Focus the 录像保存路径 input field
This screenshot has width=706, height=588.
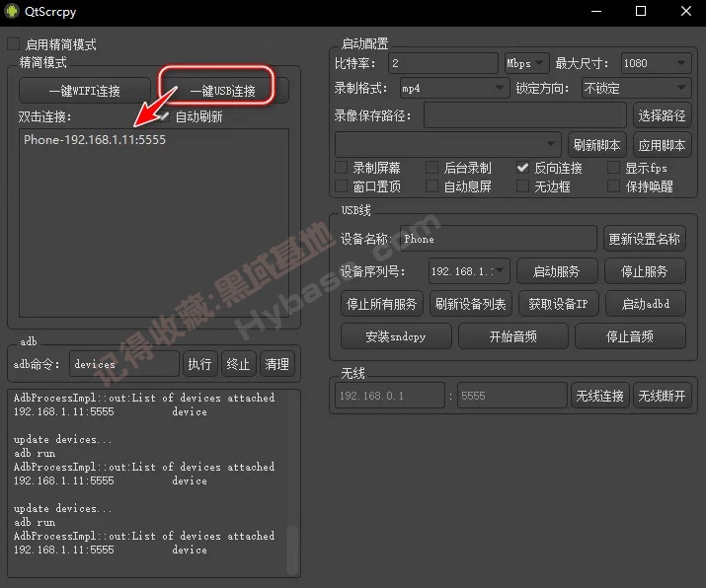(x=525, y=115)
